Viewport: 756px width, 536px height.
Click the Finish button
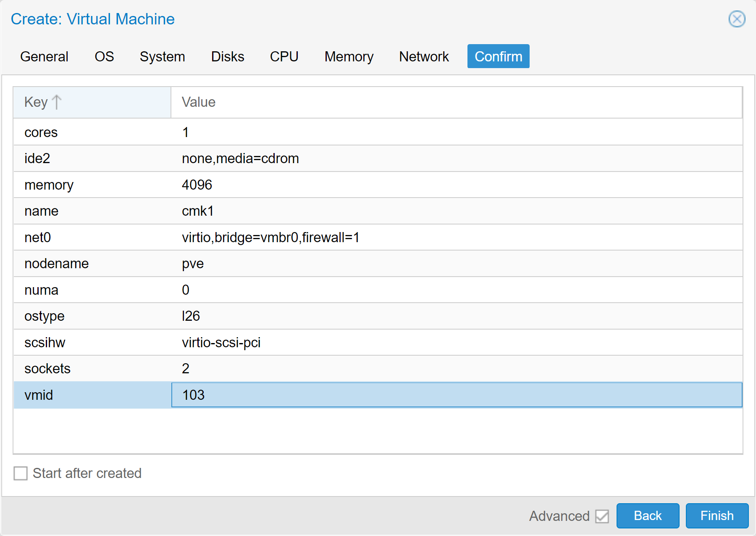point(717,516)
